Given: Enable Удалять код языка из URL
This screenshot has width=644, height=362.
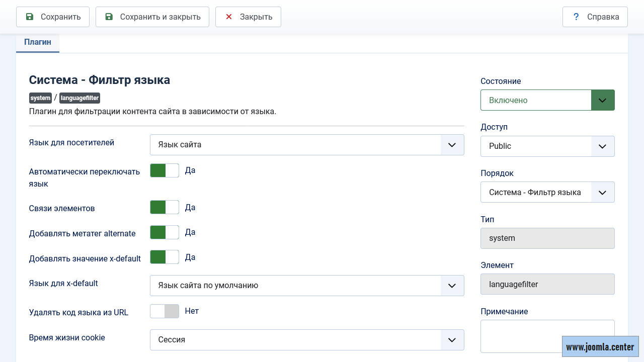Looking at the screenshot, I should click(x=165, y=311).
